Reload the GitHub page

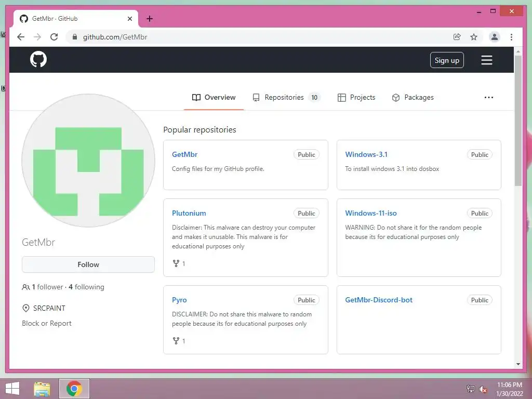click(54, 37)
